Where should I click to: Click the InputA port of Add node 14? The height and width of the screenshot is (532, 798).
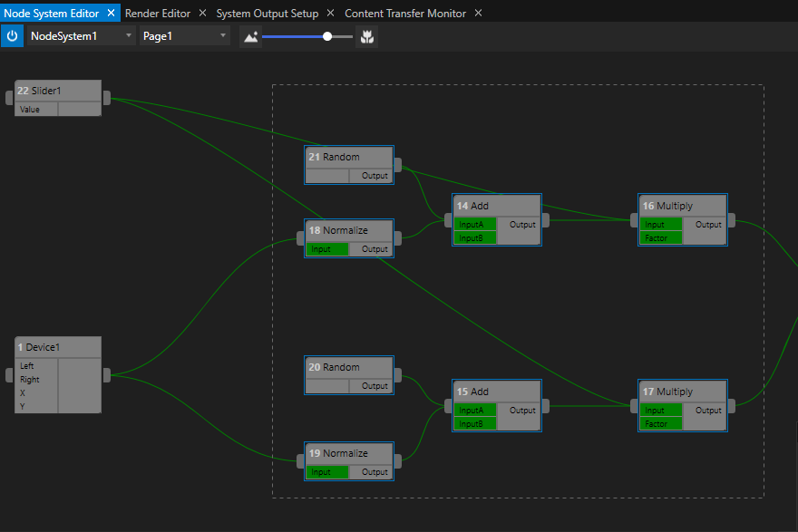[472, 224]
